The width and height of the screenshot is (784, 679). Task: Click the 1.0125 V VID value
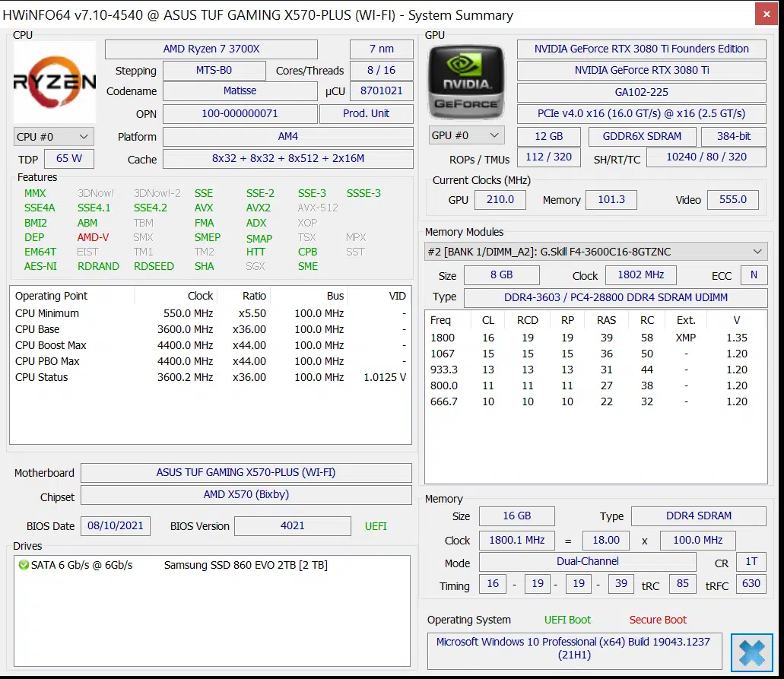click(385, 377)
